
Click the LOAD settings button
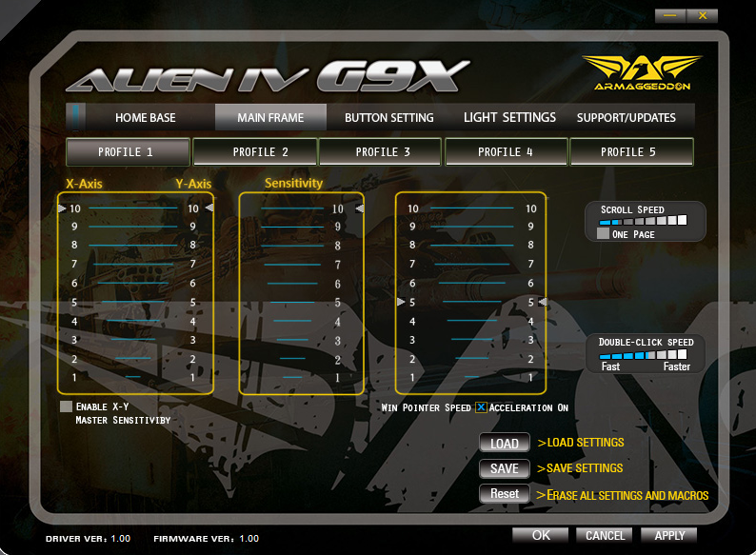tap(505, 443)
